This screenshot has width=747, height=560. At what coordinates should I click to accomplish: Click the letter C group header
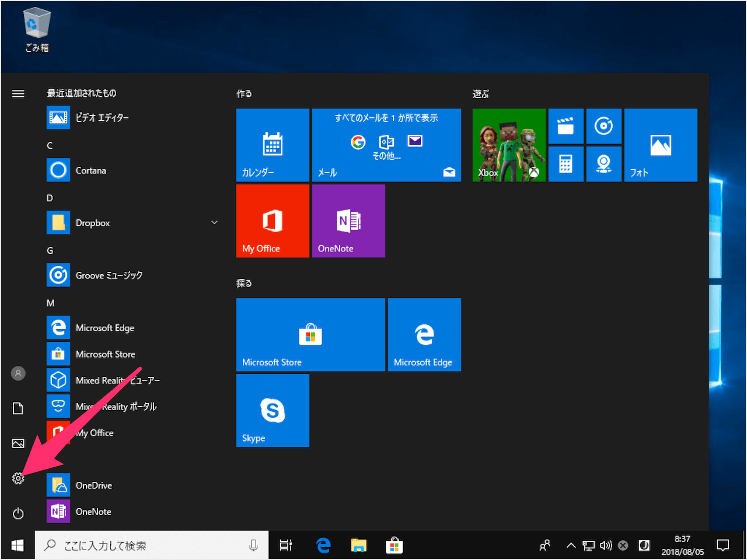[50, 145]
